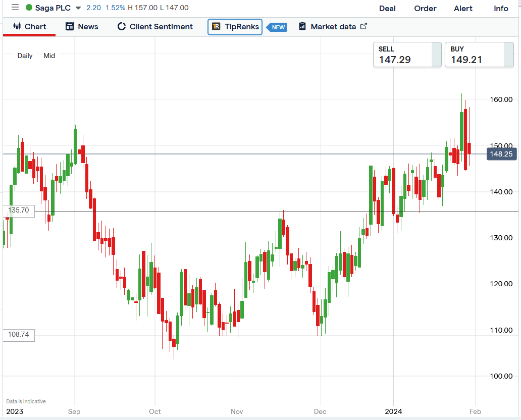This screenshot has width=521, height=420.
Task: Expand the Saga PLC instrument dropdown arrow
Action: [78, 8]
